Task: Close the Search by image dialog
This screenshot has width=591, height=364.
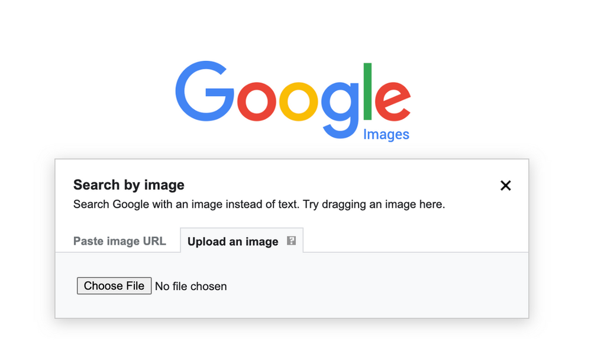Action: (x=505, y=186)
